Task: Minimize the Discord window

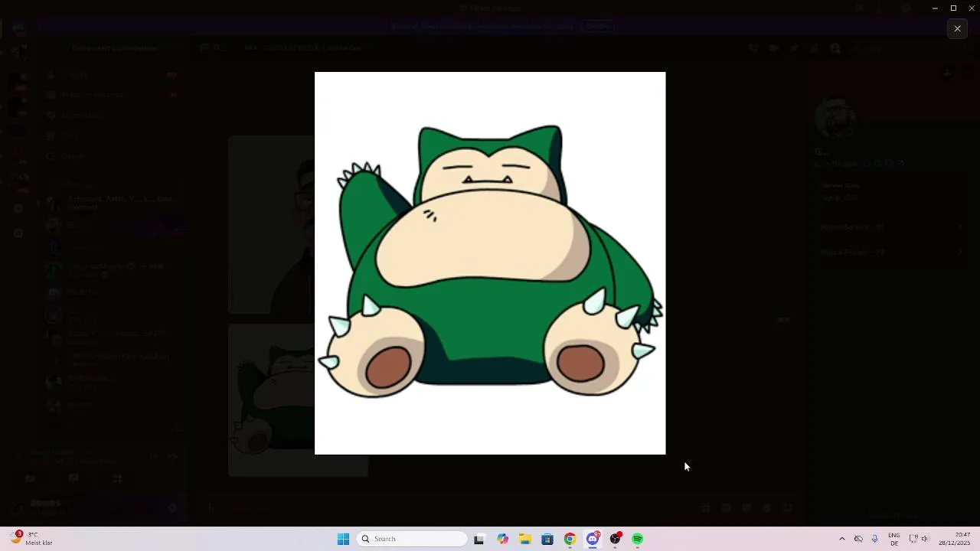Action: coord(935,8)
